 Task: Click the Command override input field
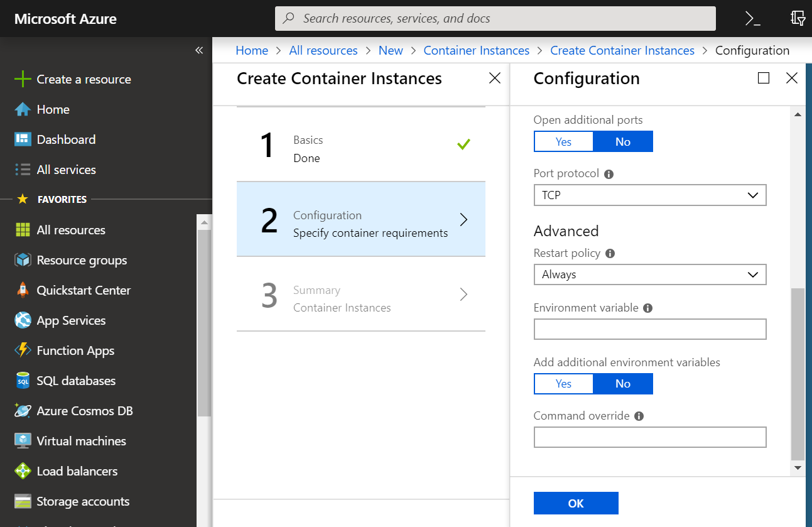tap(650, 437)
